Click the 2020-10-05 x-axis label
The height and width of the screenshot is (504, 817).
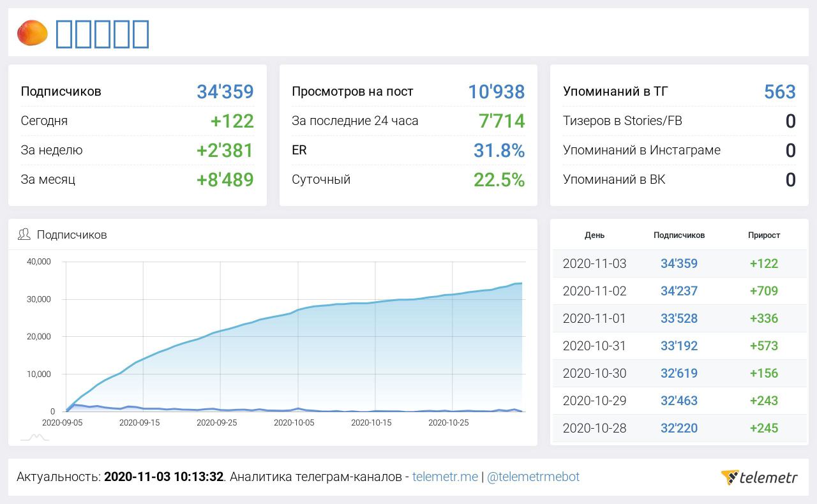point(294,422)
